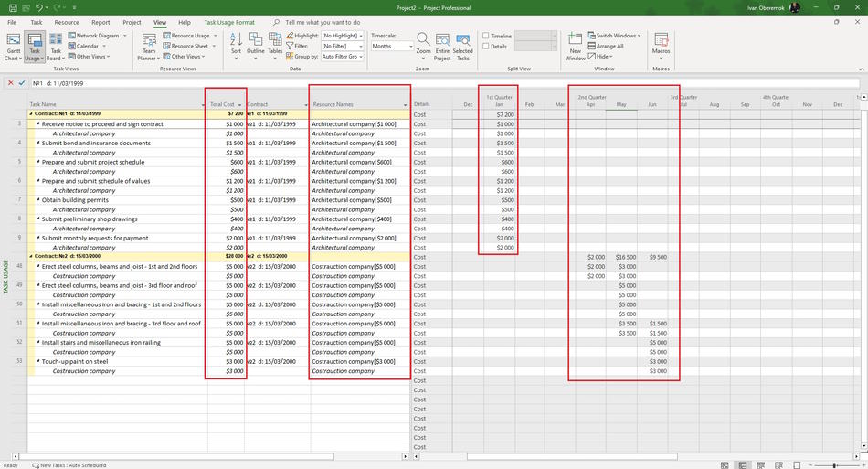Click the $16 500 May cost cell
The image size is (868, 469).
[x=626, y=257]
